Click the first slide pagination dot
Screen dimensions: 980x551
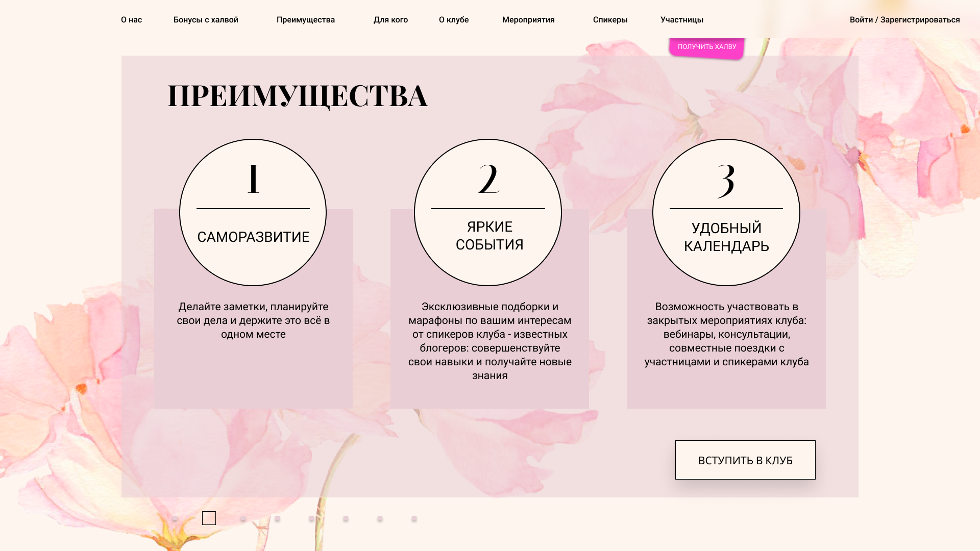pyautogui.click(x=175, y=518)
